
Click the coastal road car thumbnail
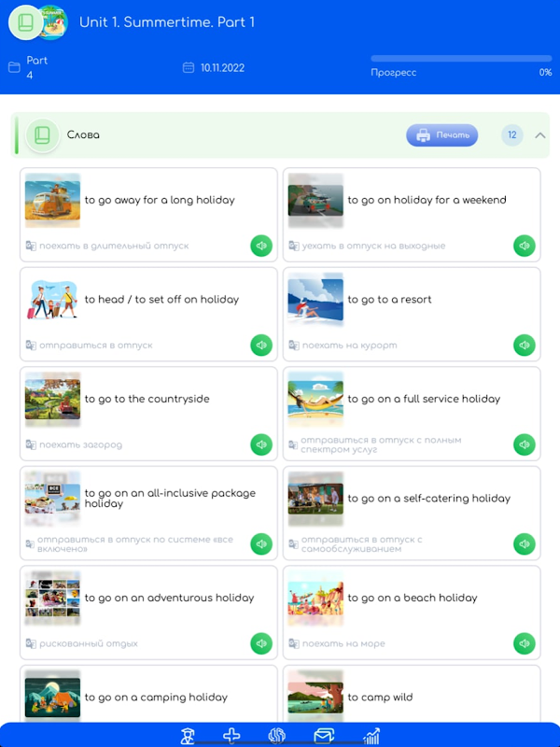coord(315,200)
